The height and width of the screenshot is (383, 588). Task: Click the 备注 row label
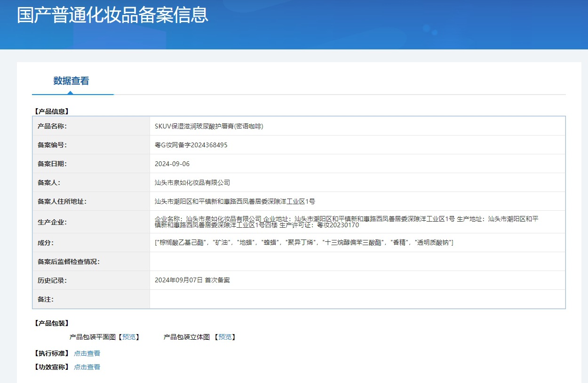coord(46,299)
